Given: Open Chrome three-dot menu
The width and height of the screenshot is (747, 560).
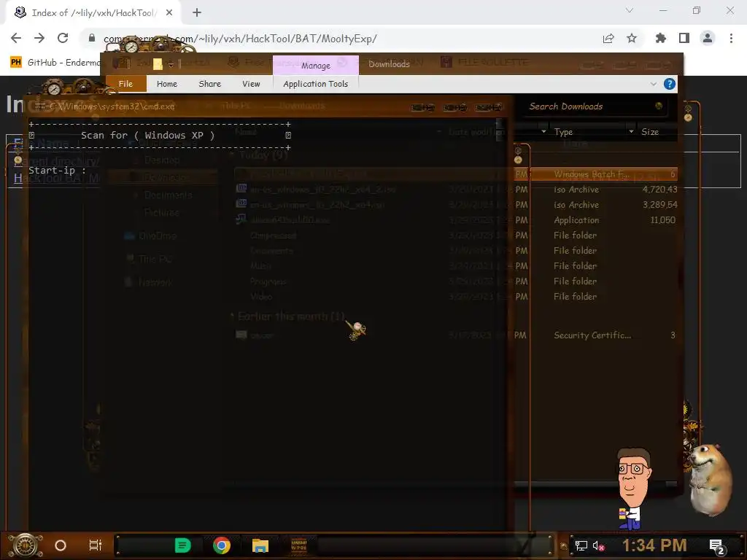Looking at the screenshot, I should (731, 38).
